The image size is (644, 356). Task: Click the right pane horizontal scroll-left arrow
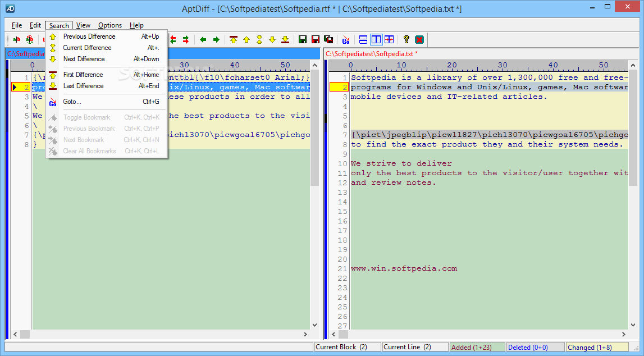pyautogui.click(x=334, y=334)
